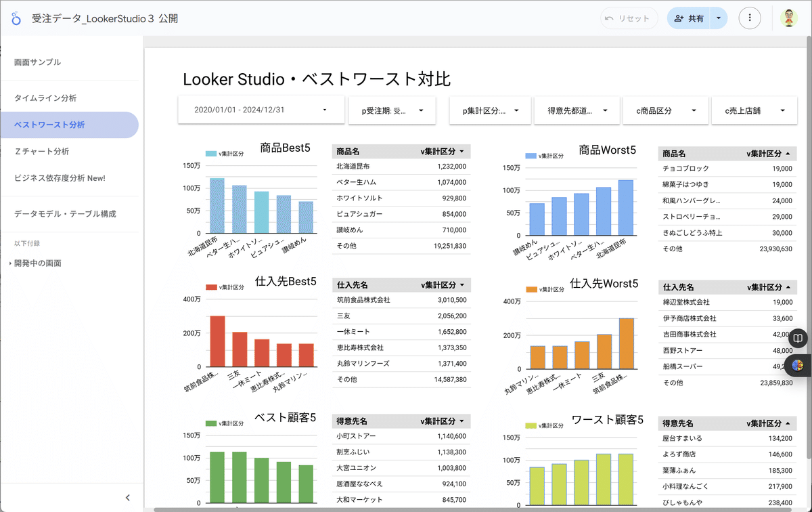Click 商品名 column header in Best5 table
Screen dimensions: 812x512
[x=348, y=152]
